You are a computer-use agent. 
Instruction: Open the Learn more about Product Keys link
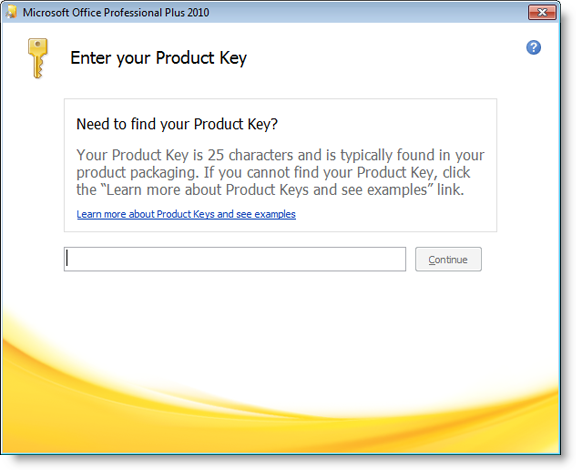click(x=186, y=214)
